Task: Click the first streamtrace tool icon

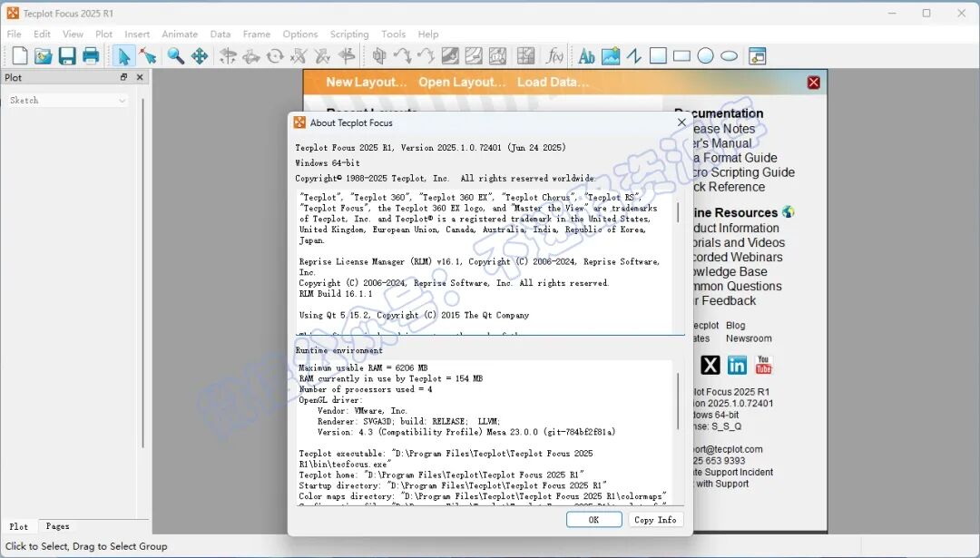Action: 403,56
